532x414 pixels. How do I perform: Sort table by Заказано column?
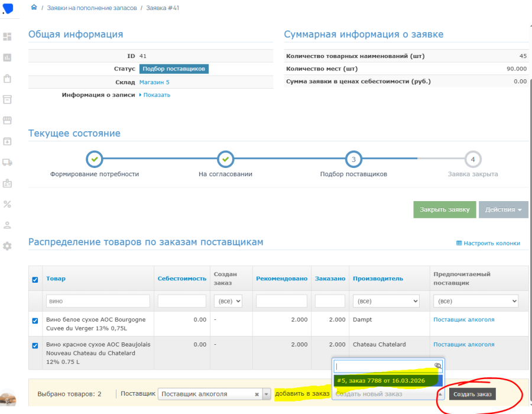coord(330,279)
